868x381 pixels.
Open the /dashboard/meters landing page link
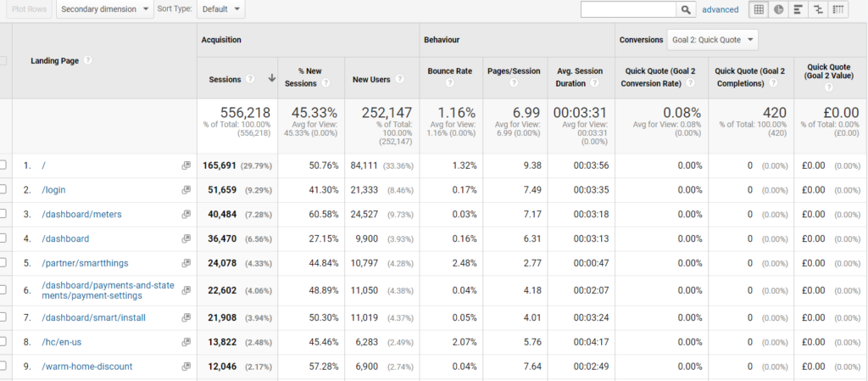[81, 215]
